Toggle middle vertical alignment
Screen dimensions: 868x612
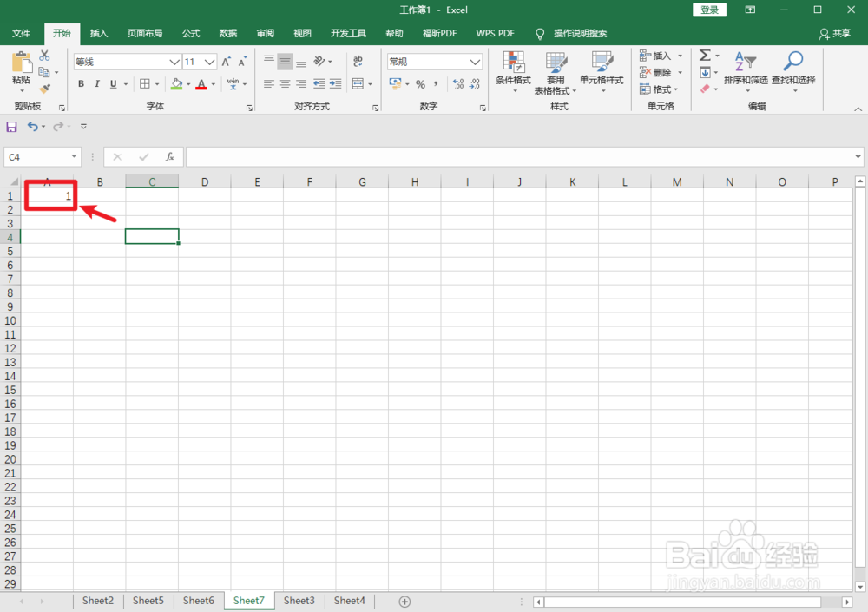pyautogui.click(x=285, y=61)
